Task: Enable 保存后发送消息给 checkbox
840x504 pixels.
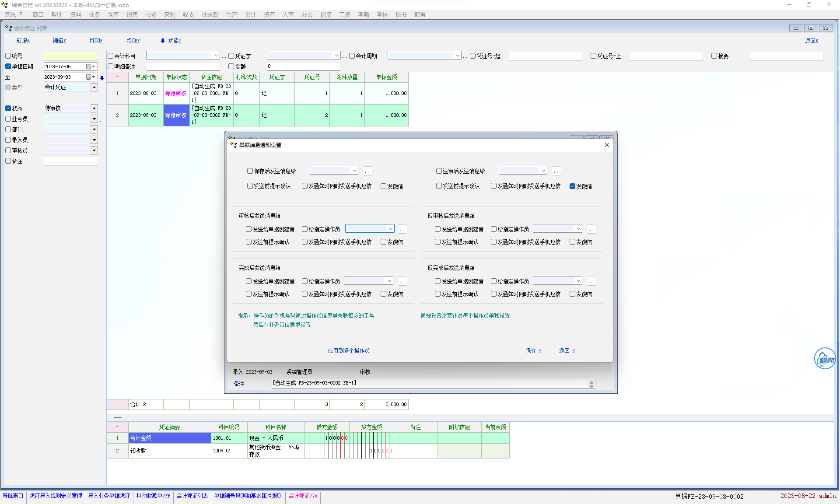Action: (x=250, y=171)
